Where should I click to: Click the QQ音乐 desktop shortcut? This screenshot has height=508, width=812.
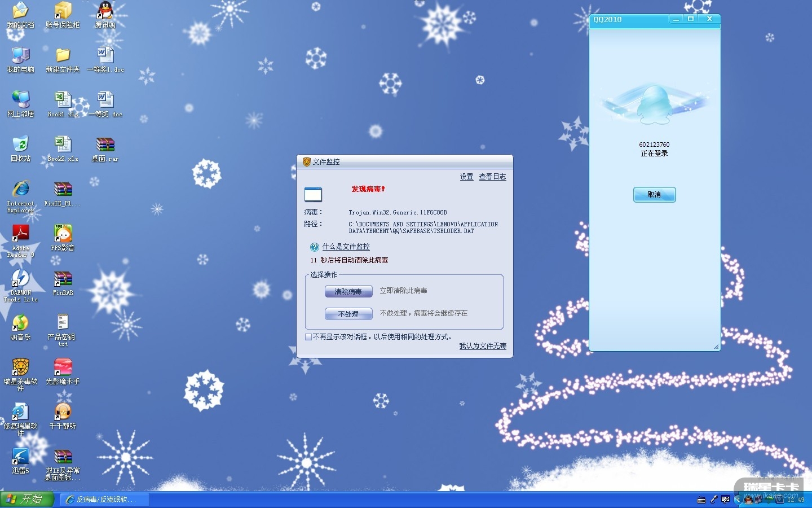click(20, 327)
